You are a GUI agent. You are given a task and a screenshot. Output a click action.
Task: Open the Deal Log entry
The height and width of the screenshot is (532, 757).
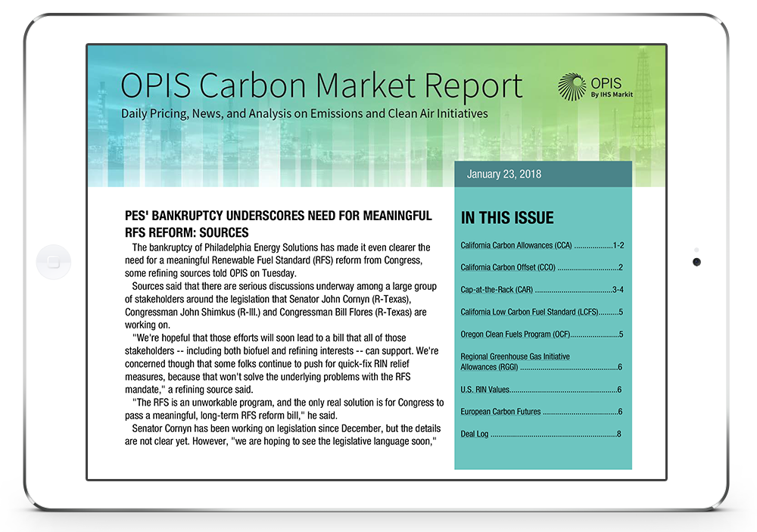540,434
